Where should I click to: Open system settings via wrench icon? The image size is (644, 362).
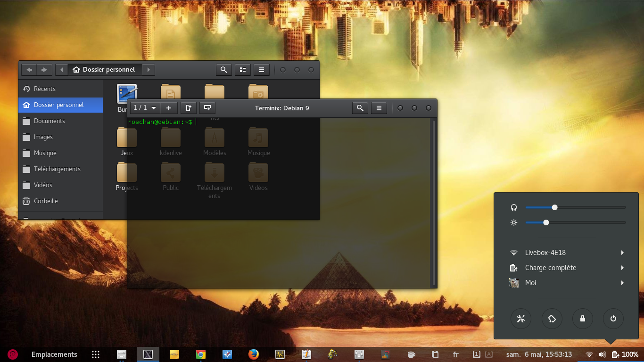pos(520,319)
